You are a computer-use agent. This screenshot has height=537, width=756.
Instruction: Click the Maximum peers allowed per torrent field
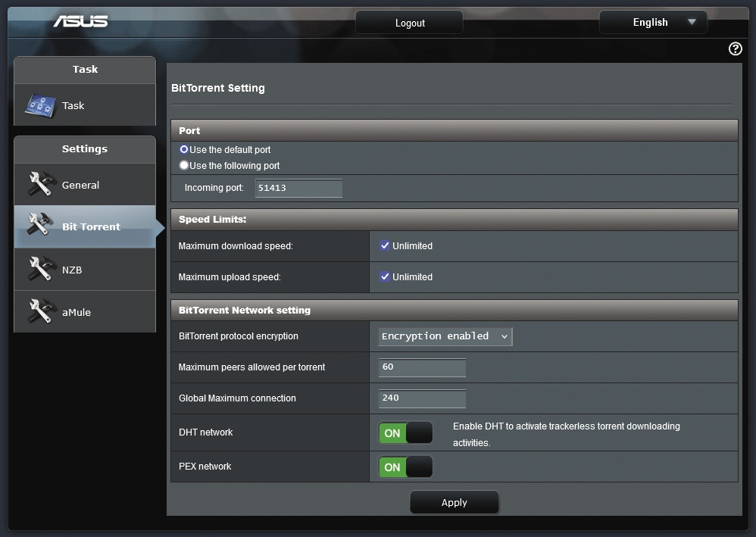[x=422, y=367]
